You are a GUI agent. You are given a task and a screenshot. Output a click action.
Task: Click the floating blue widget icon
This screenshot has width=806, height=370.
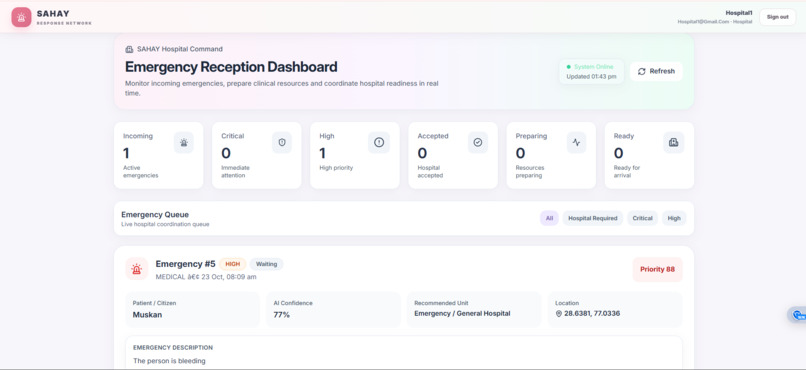798,315
